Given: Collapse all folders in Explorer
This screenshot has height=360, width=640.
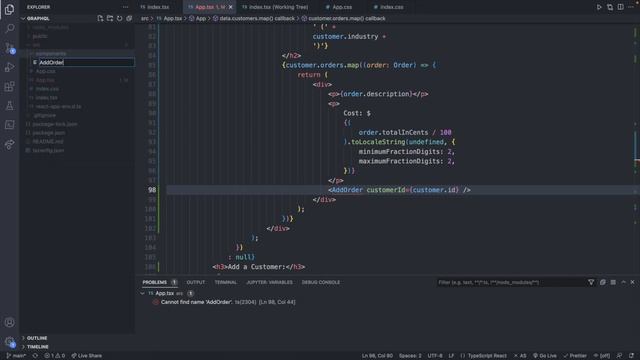Looking at the screenshot, I should pyautogui.click(x=129, y=18).
